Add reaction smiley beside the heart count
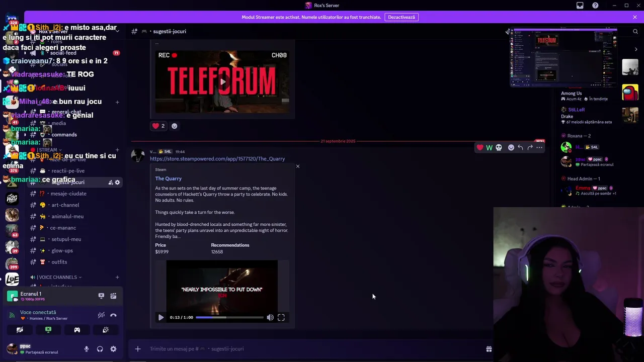Viewport: 644px width, 362px height. pos(175,126)
